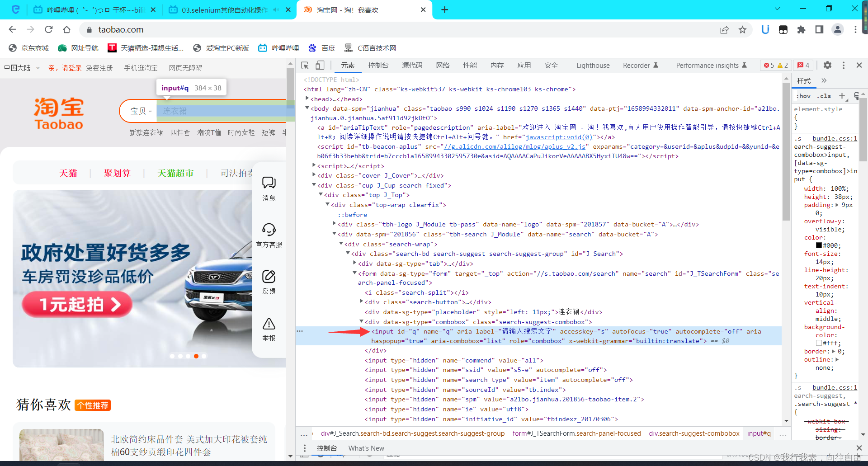The height and width of the screenshot is (466, 868).
Task: Open the 天猫 Tmall link
Action: (x=68, y=173)
